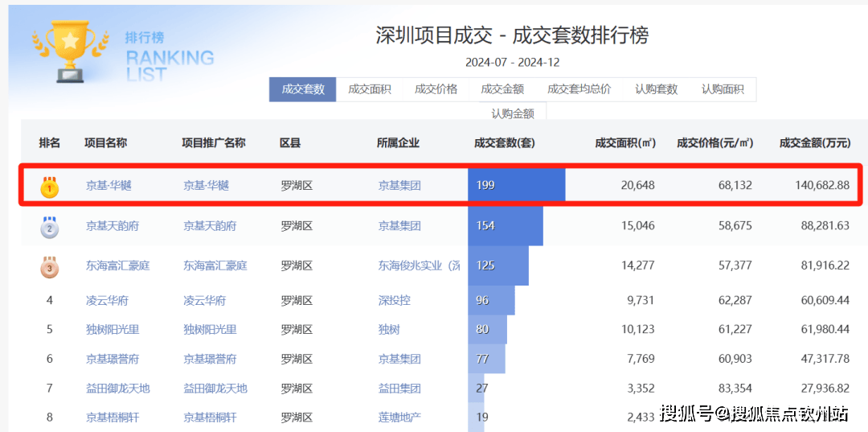
Task: Open 益田御龙天地 in the 项目推广名称 column
Action: click(215, 389)
